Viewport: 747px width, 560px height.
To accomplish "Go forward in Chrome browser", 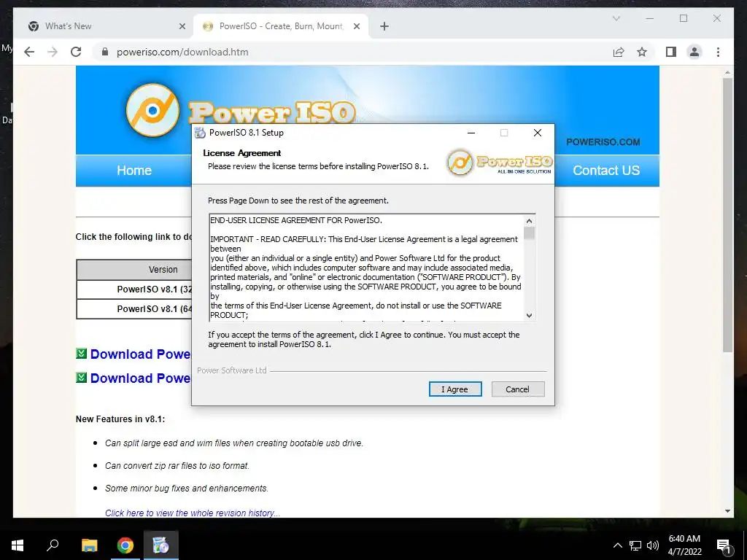I will coord(53,52).
